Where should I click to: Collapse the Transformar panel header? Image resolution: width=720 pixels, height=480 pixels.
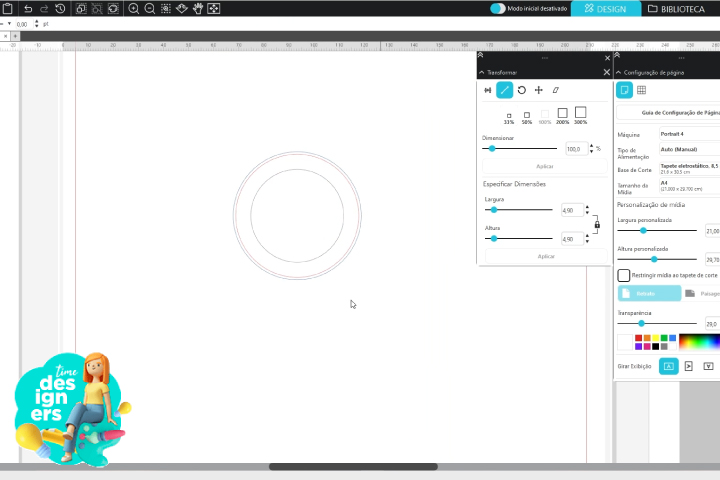(481, 73)
